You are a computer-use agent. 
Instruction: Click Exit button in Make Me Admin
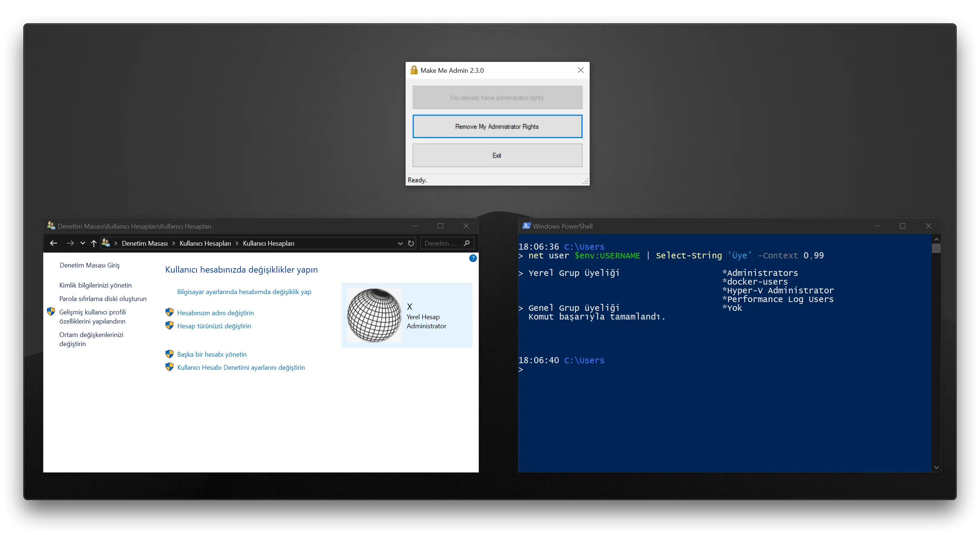tap(497, 155)
